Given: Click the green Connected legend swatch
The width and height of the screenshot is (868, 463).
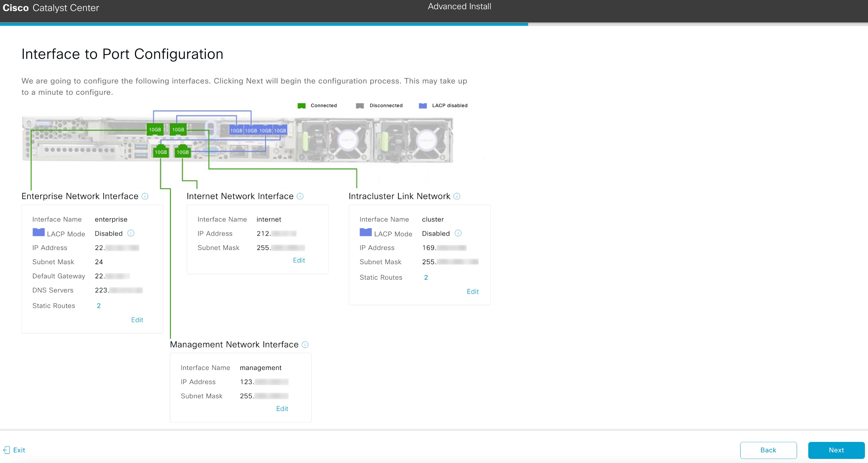Looking at the screenshot, I should point(301,105).
